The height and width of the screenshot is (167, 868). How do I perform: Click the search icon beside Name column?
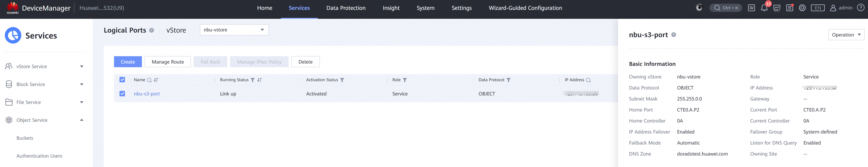(x=149, y=80)
